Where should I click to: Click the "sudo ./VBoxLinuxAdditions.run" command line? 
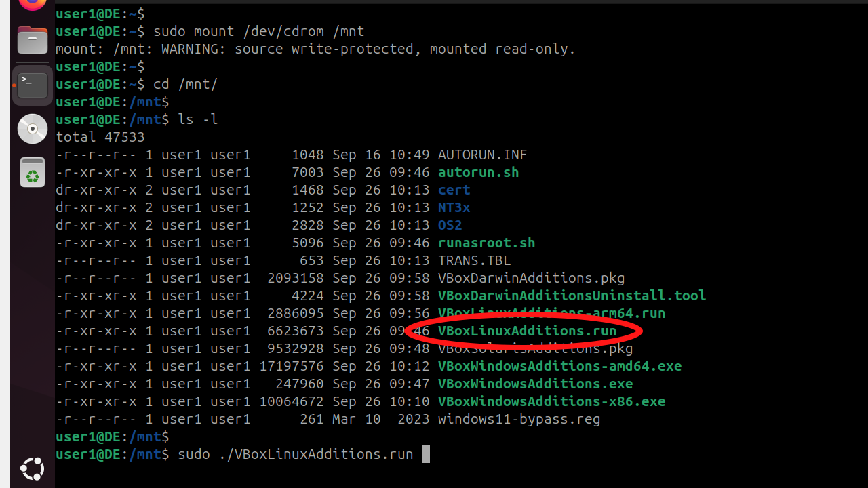click(x=295, y=454)
